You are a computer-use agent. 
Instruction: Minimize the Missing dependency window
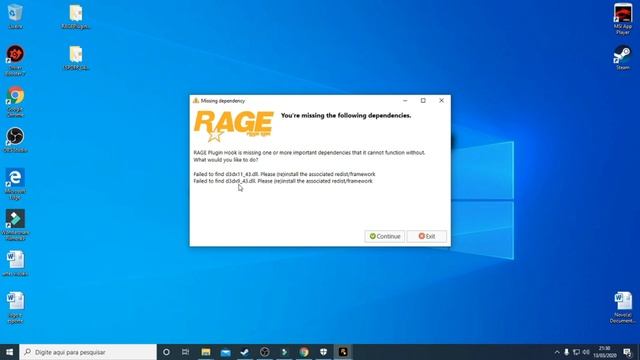pyautogui.click(x=405, y=100)
